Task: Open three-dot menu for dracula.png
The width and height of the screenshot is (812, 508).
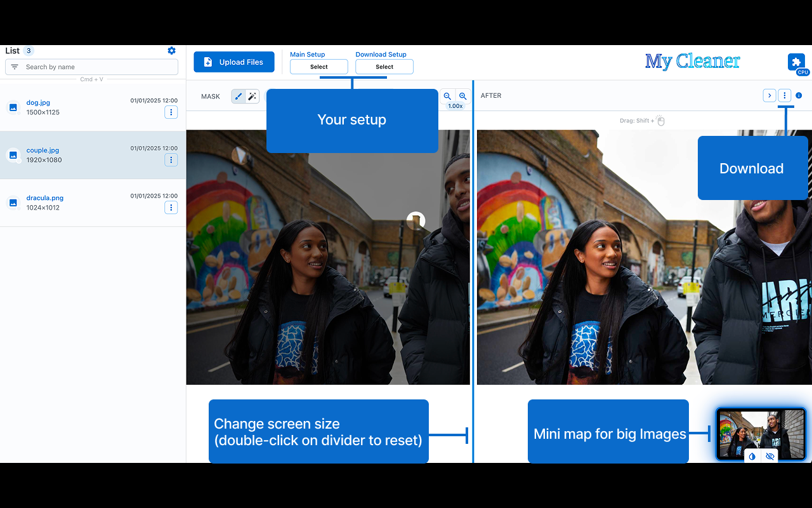Action: tap(171, 208)
